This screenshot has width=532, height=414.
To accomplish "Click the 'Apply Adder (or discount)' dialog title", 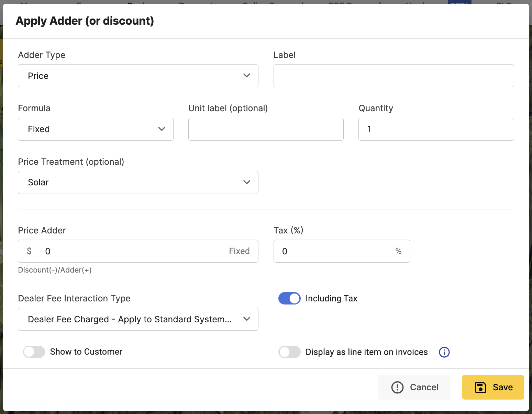I will (85, 21).
